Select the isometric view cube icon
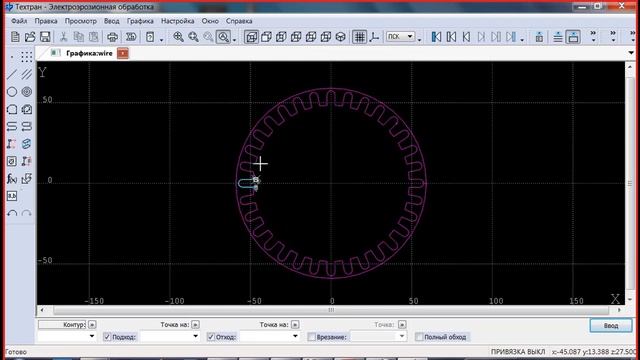 (x=340, y=37)
